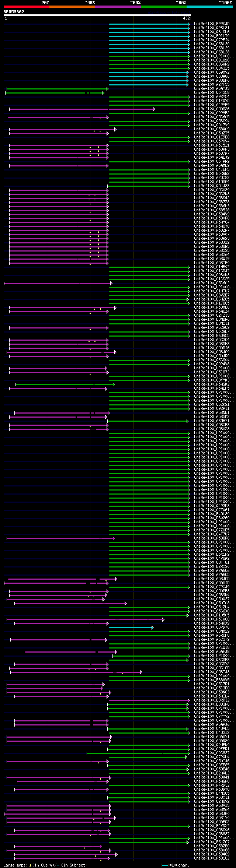Select the purple alignment bar of UniRef100_A5BTJ3
Screen dimensions: 236x868
(76, 672)
